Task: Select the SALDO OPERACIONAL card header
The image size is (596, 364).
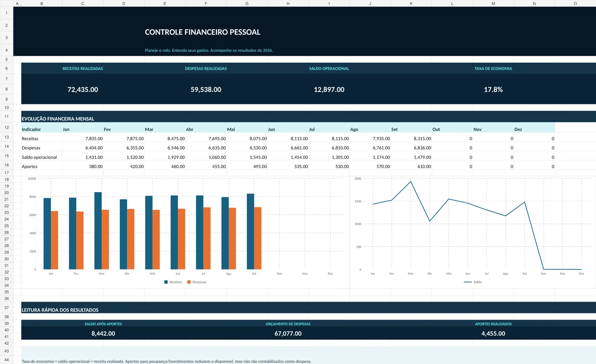Action: (x=329, y=69)
